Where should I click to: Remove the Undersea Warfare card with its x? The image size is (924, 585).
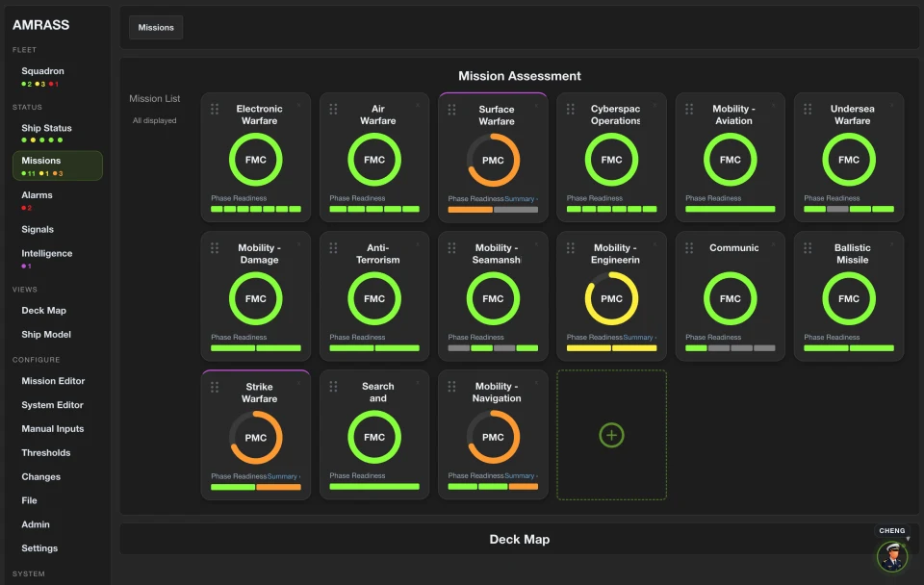(892, 105)
